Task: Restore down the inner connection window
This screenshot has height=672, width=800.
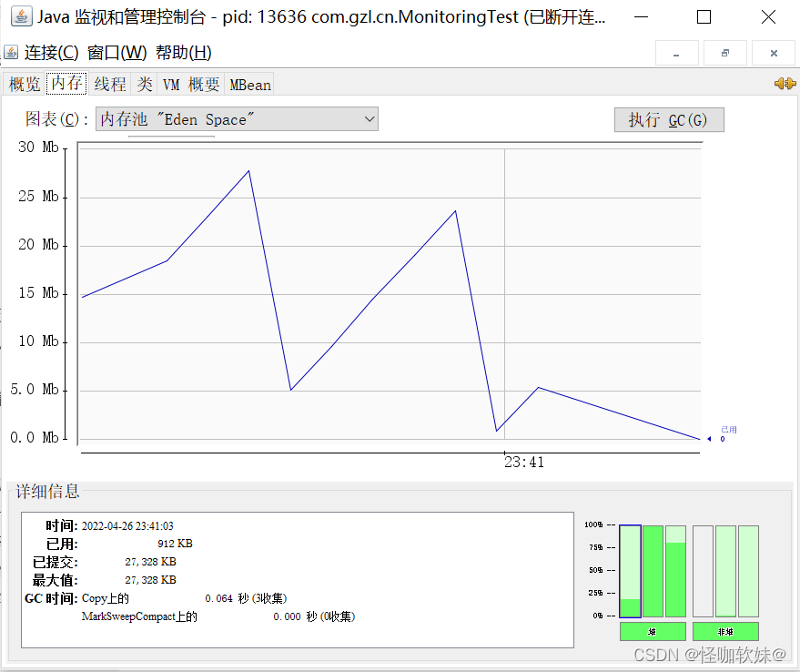Action: coord(725,53)
